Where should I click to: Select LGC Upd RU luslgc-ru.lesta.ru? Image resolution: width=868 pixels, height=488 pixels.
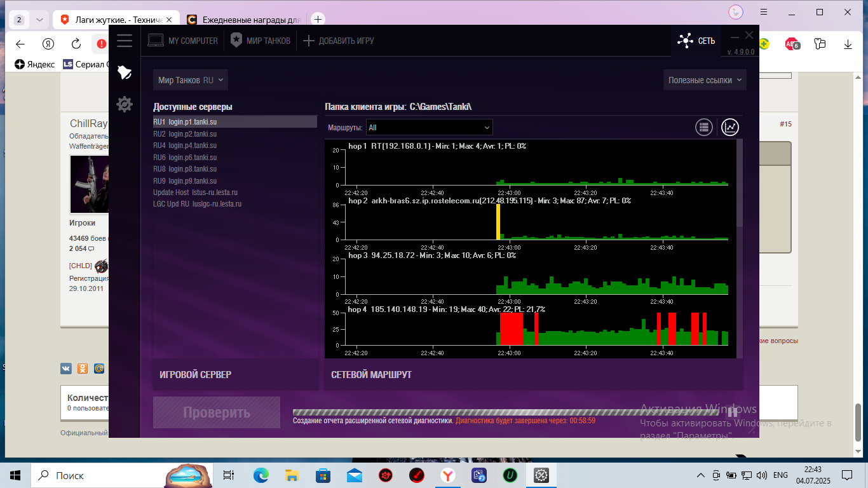click(235, 204)
